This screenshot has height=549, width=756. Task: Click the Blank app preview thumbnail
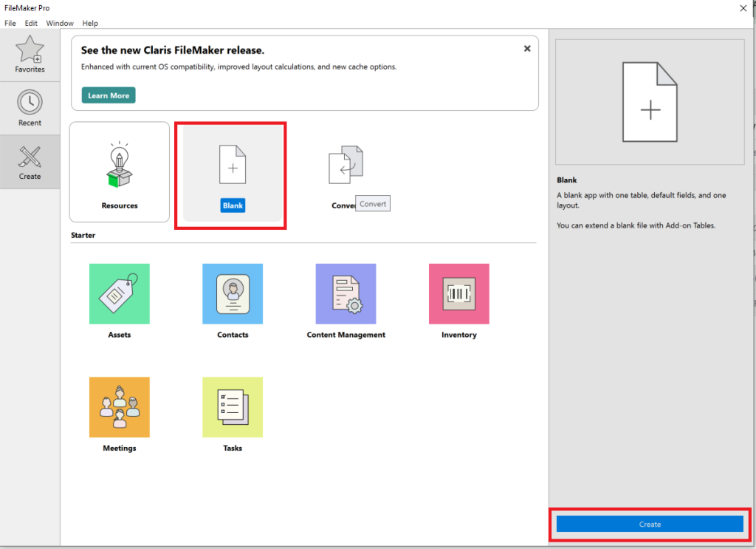[649, 101]
